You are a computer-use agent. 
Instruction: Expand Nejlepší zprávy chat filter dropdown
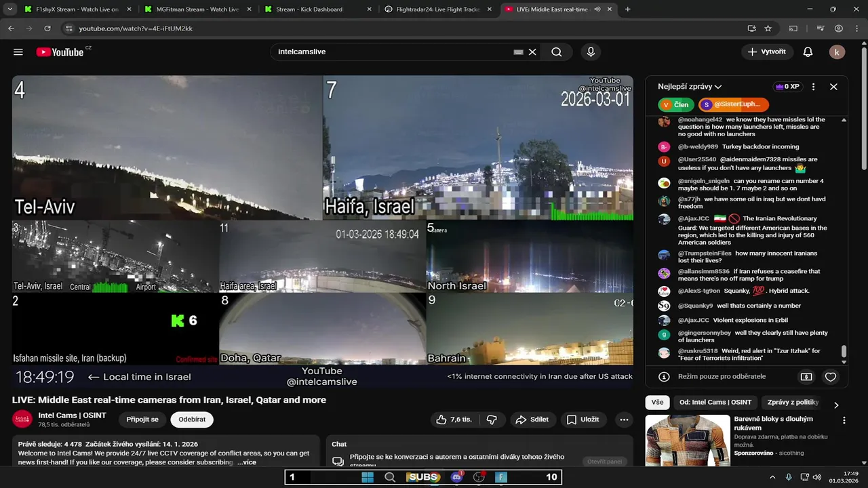tap(690, 87)
